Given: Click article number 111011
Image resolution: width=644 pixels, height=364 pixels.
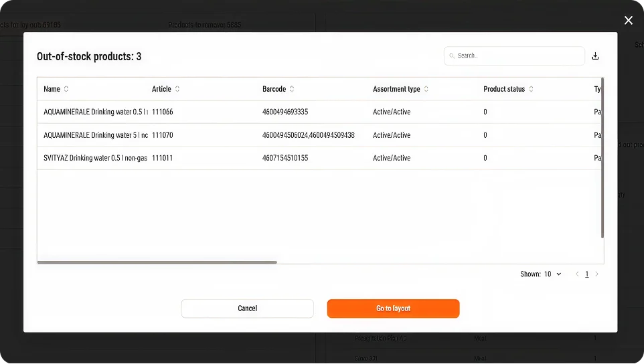Looking at the screenshot, I should [x=162, y=158].
